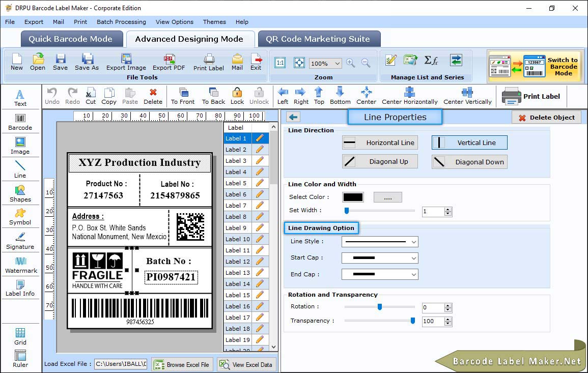Screen dimensions: 588x373
Task: Open the Signature tool
Action: pos(20,241)
